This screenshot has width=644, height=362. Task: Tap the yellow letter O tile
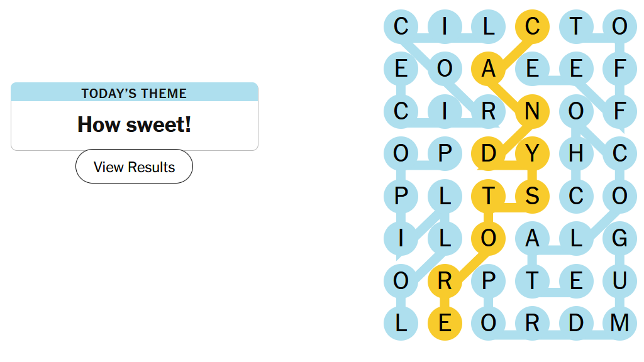[x=488, y=238]
